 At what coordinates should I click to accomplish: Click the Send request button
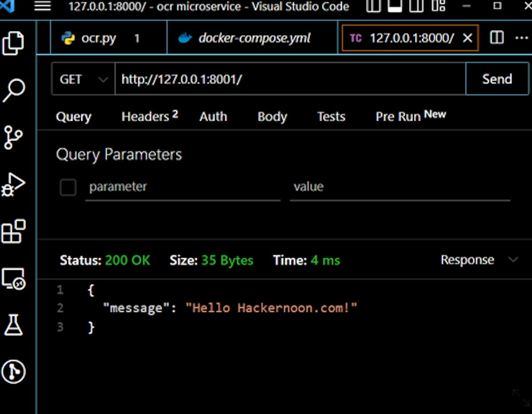(x=497, y=79)
